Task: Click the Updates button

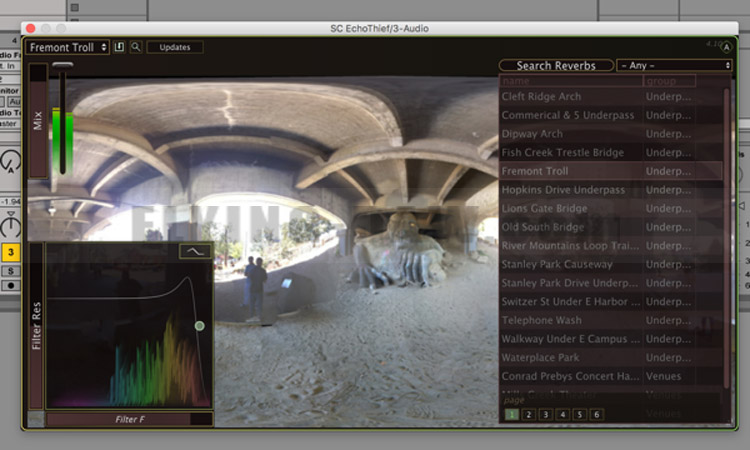Action: (175, 47)
